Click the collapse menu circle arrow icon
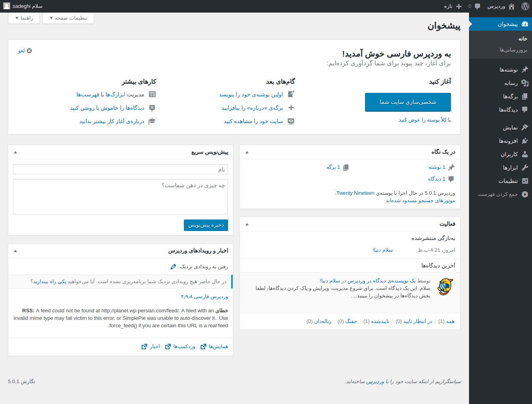The image size is (532, 404). [x=525, y=194]
